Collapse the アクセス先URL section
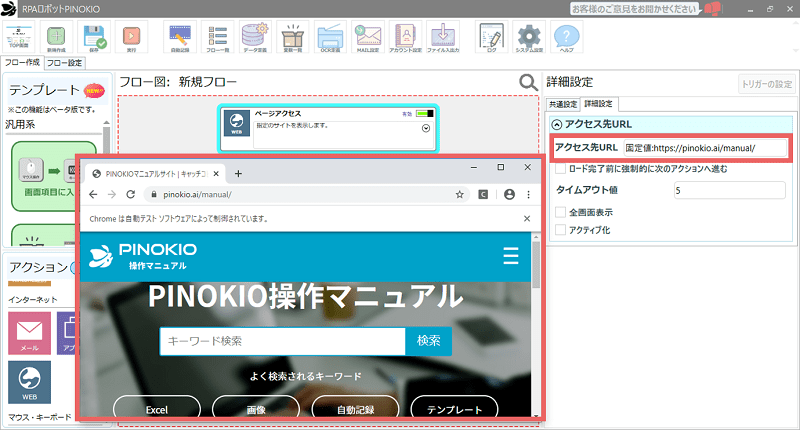The height and width of the screenshot is (430, 800). pos(557,124)
